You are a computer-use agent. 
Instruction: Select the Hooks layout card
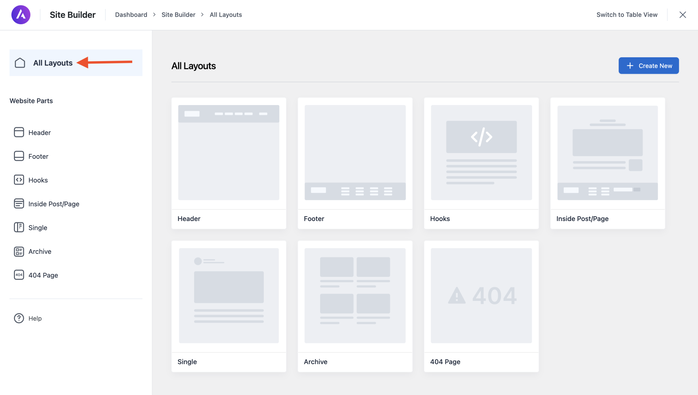[481, 163]
